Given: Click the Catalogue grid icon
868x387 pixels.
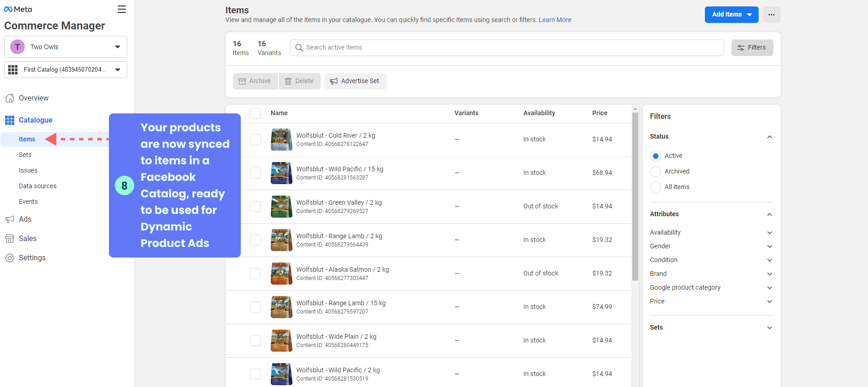Looking at the screenshot, I should coord(10,120).
